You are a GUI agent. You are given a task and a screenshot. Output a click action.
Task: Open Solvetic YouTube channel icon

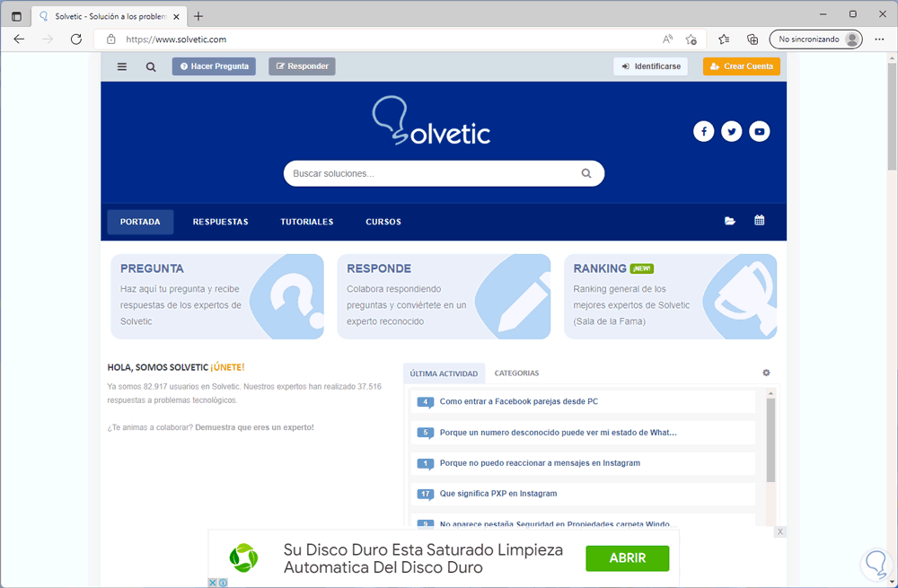coord(760,131)
